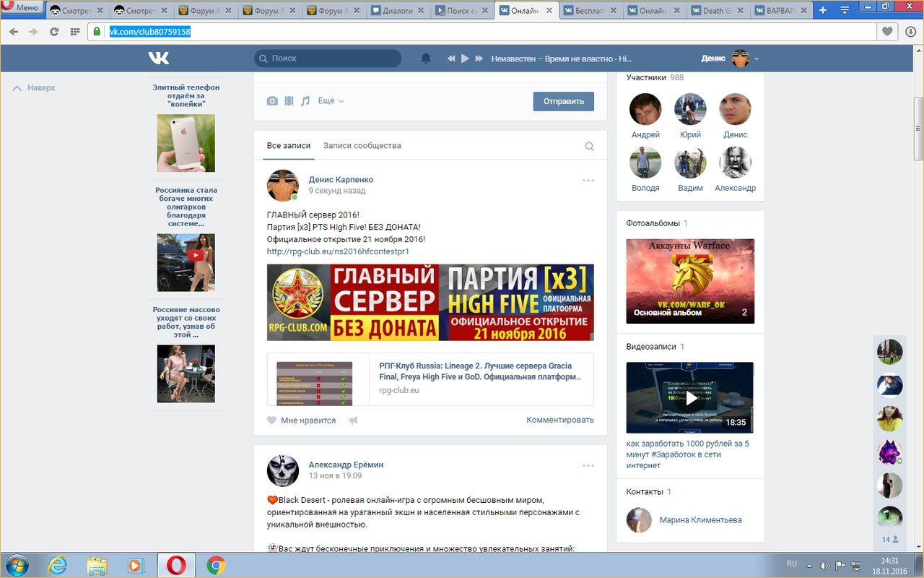
Task: Open the Opera Меню button
Action: click(x=22, y=8)
